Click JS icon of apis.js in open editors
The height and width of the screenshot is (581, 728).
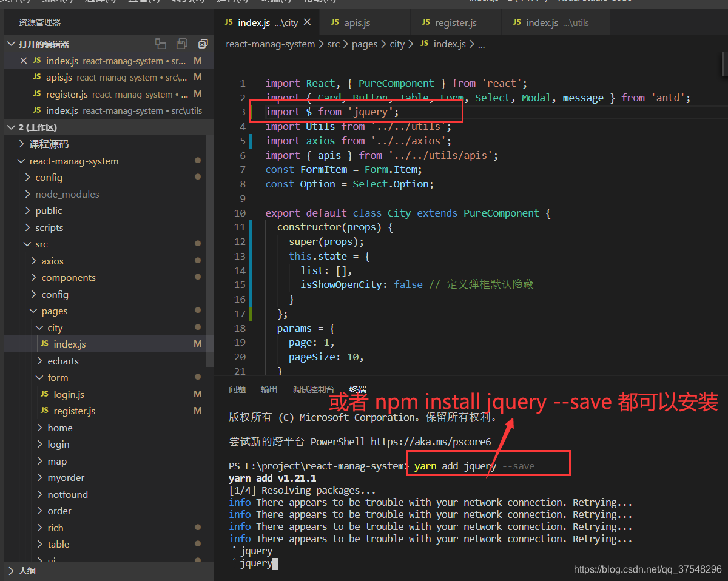36,78
